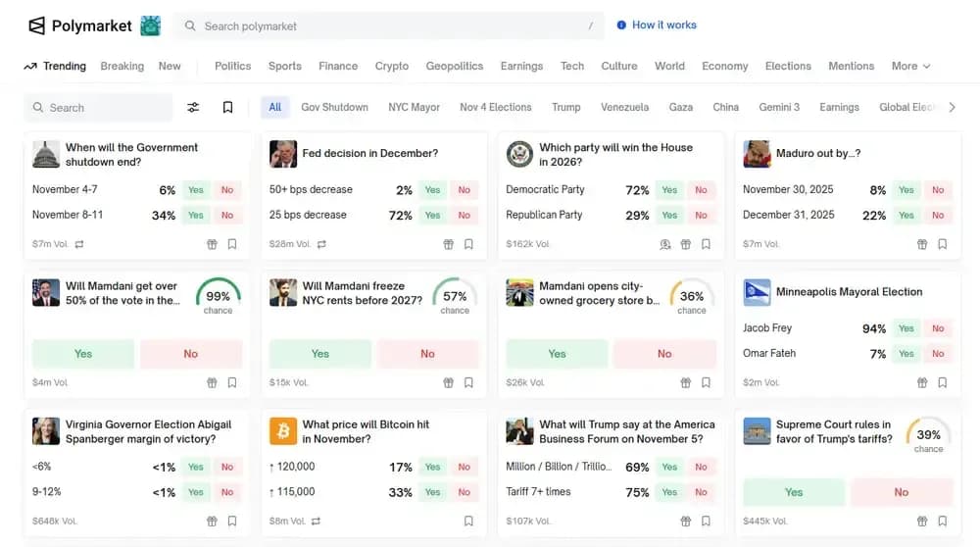The image size is (980, 547).
Task: Select the All filter chip
Action: [275, 108]
